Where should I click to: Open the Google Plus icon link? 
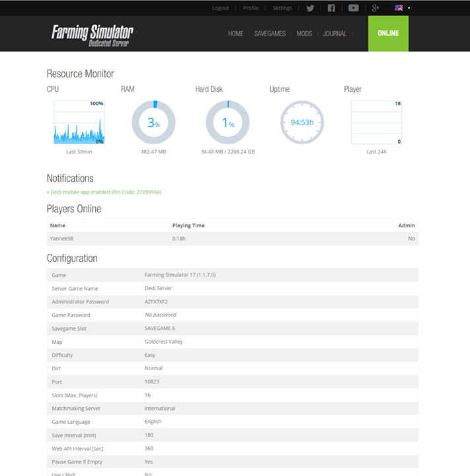tap(375, 8)
